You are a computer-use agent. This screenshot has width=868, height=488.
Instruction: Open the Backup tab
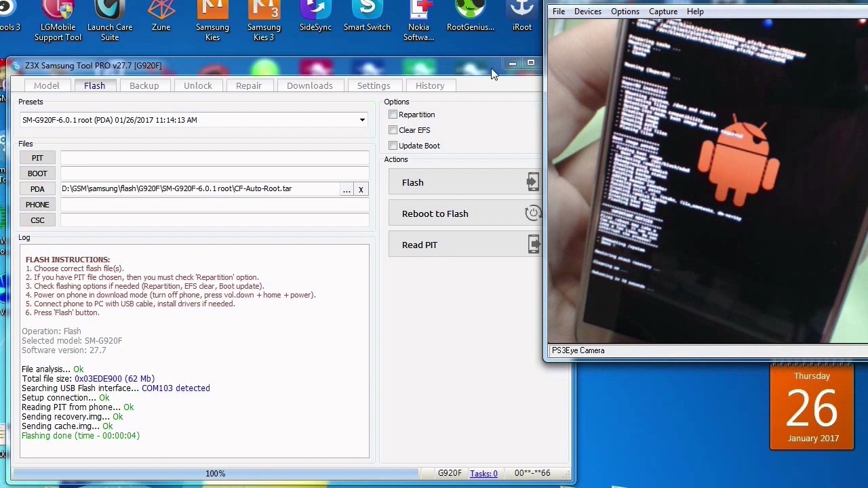click(x=144, y=85)
